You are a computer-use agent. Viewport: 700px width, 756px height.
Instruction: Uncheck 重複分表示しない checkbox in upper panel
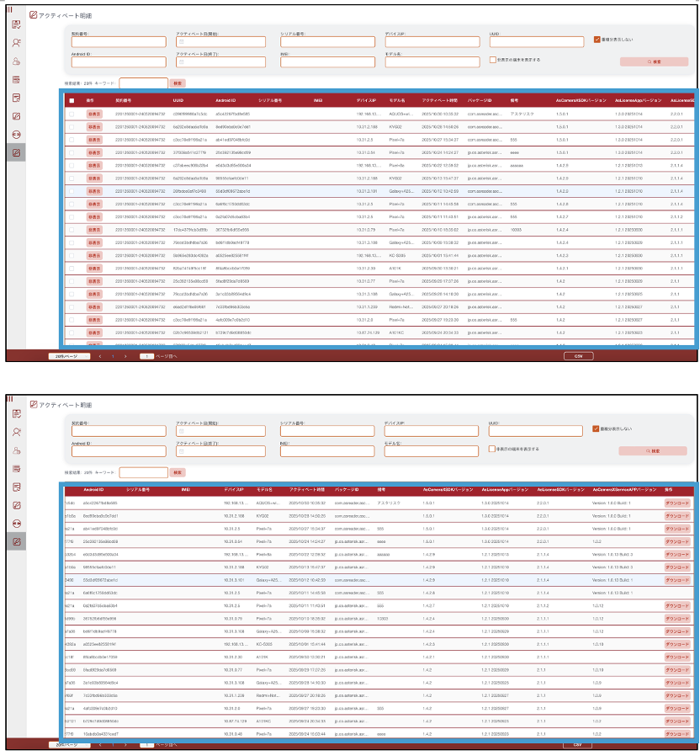(x=597, y=39)
